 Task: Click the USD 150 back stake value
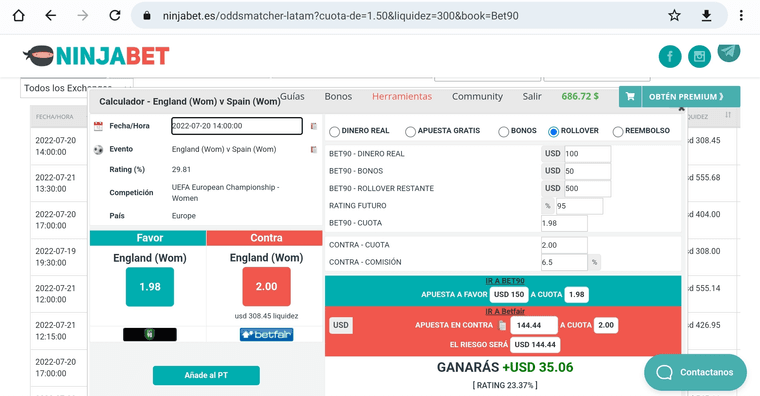pos(509,294)
